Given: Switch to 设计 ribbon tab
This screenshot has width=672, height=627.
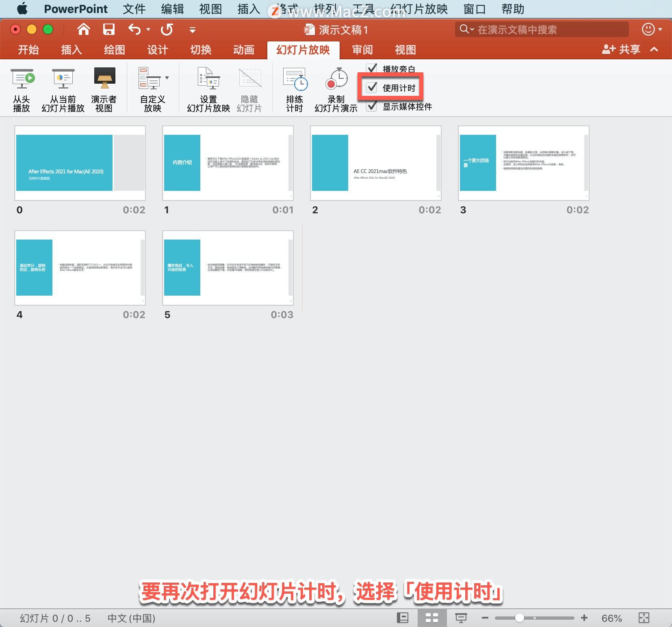Looking at the screenshot, I should pos(157,50).
